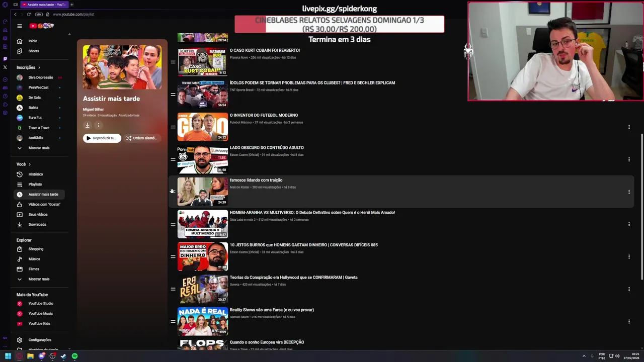Open YouTube Kids link
This screenshot has width=644, height=362.
coord(39,323)
